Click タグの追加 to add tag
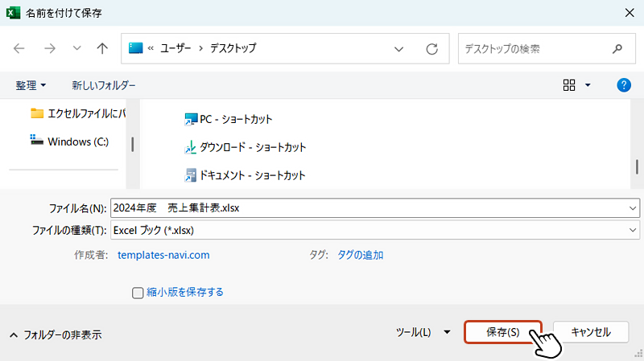The height and width of the screenshot is (361, 644). point(360,255)
